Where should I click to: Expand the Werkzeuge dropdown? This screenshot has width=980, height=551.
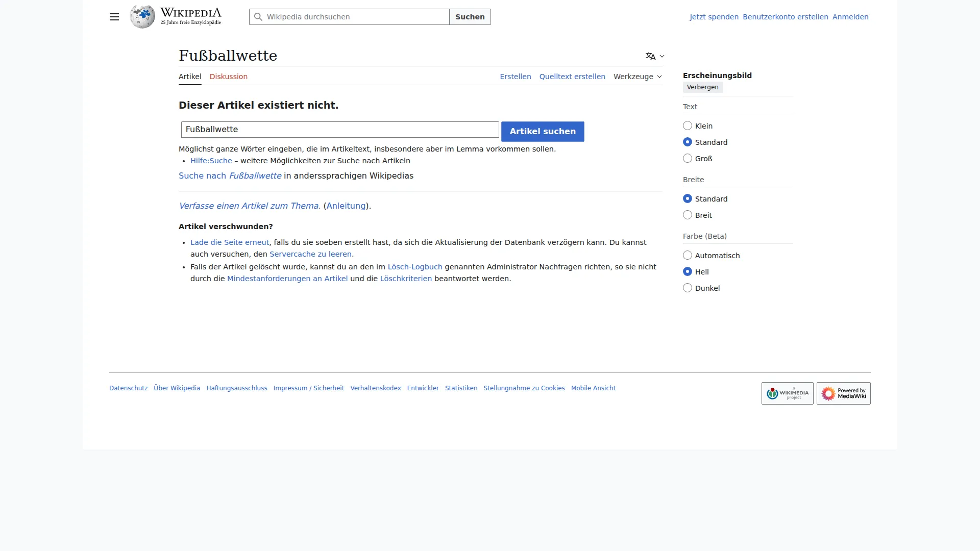638,77
